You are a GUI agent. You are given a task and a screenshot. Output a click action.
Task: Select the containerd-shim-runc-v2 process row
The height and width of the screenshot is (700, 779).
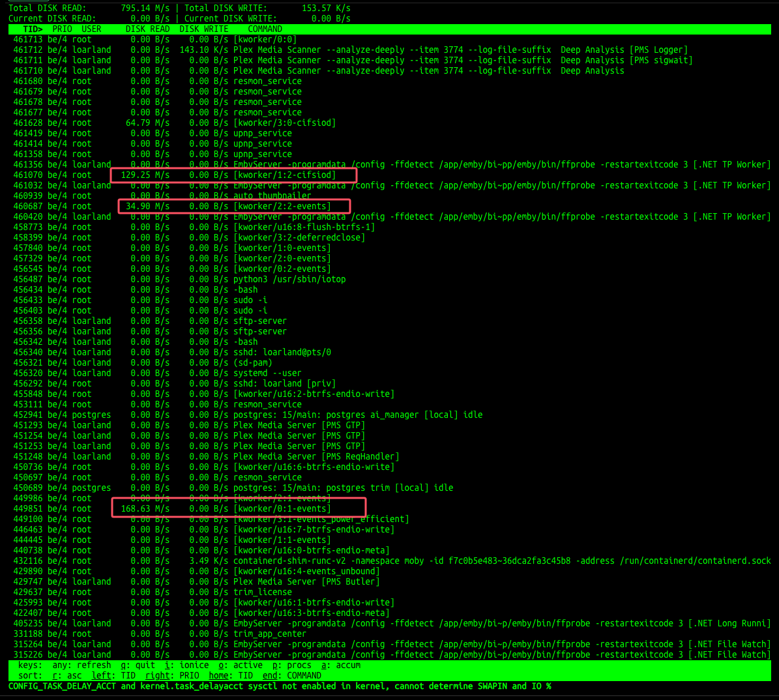point(390,561)
